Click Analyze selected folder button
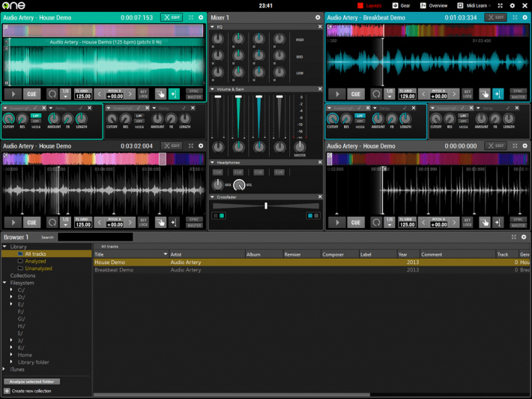The image size is (532, 399). [32, 381]
